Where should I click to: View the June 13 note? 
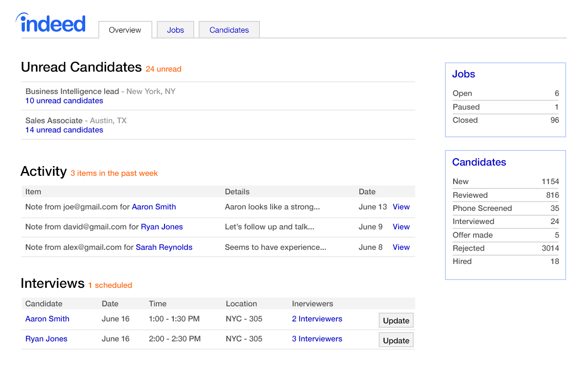pyautogui.click(x=401, y=207)
